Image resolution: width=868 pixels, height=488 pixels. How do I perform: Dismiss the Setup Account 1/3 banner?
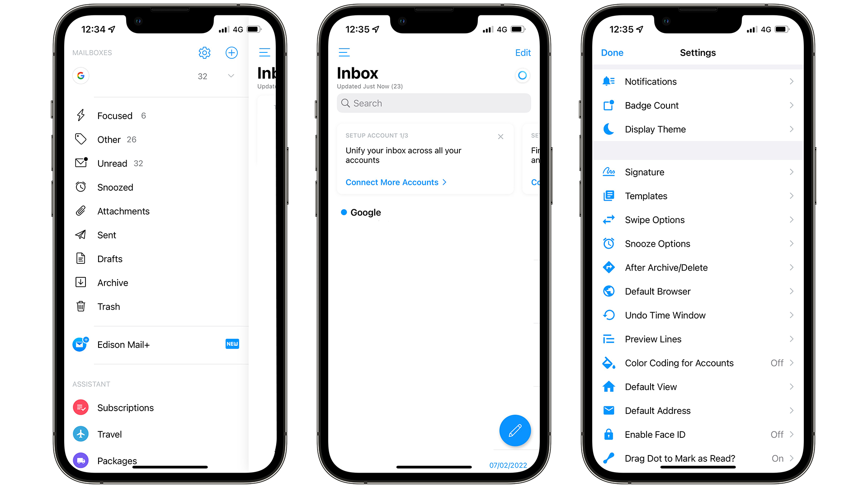[x=501, y=136]
